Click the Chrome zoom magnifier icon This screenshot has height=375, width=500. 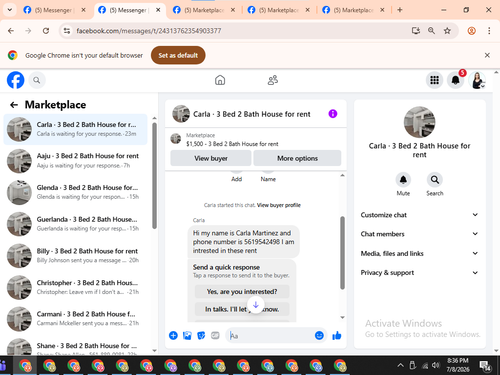click(x=431, y=31)
